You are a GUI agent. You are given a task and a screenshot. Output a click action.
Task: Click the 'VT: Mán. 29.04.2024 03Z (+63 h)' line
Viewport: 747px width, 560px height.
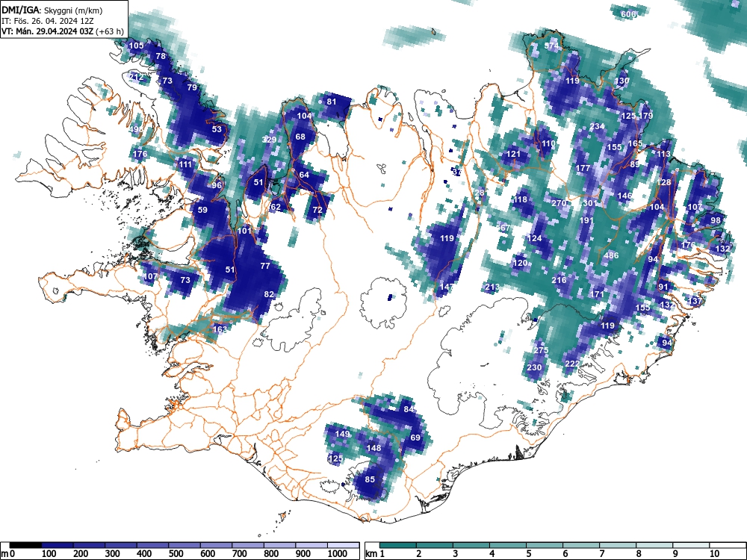(63, 31)
